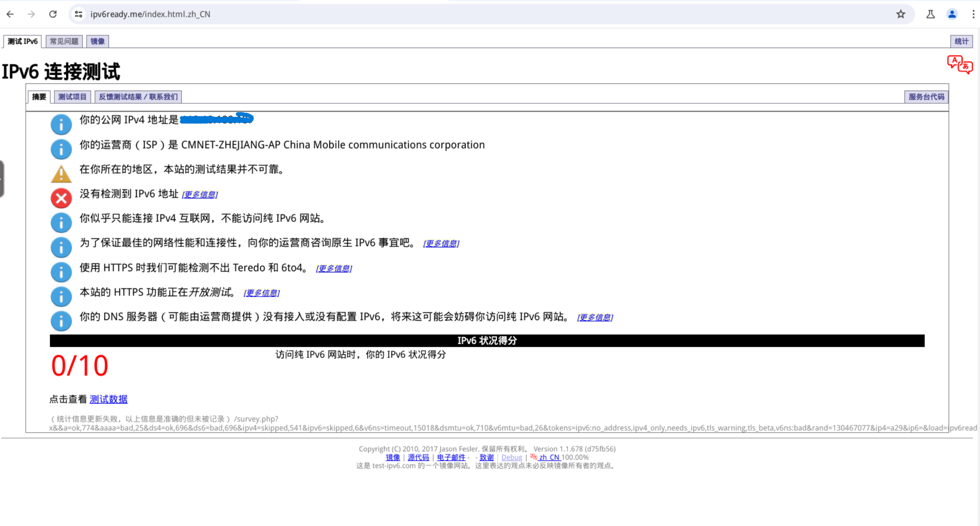The height and width of the screenshot is (526, 980).
Task: Select the 测试 IPv6 tab
Action: click(x=23, y=41)
